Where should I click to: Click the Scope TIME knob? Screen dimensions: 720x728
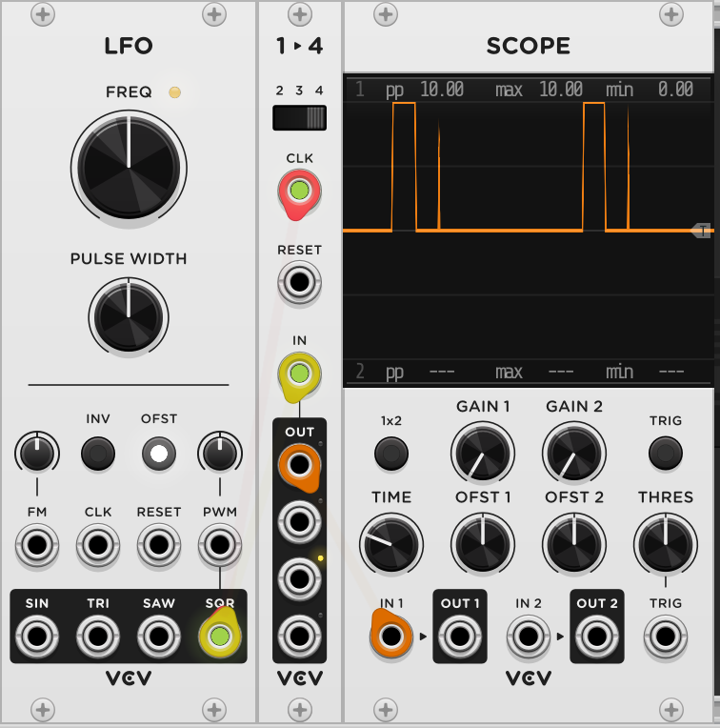391,544
